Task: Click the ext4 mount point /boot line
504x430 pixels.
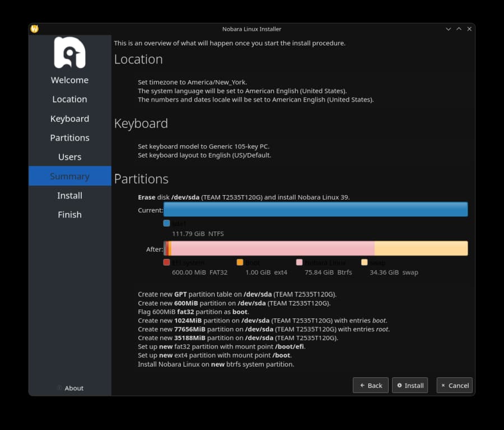Action: 215,355
